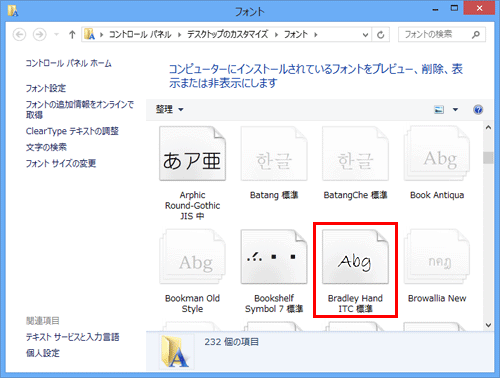Select the Bookshelf Symbol 7 font icon
Screen dimensions: 500x378
click(x=274, y=257)
